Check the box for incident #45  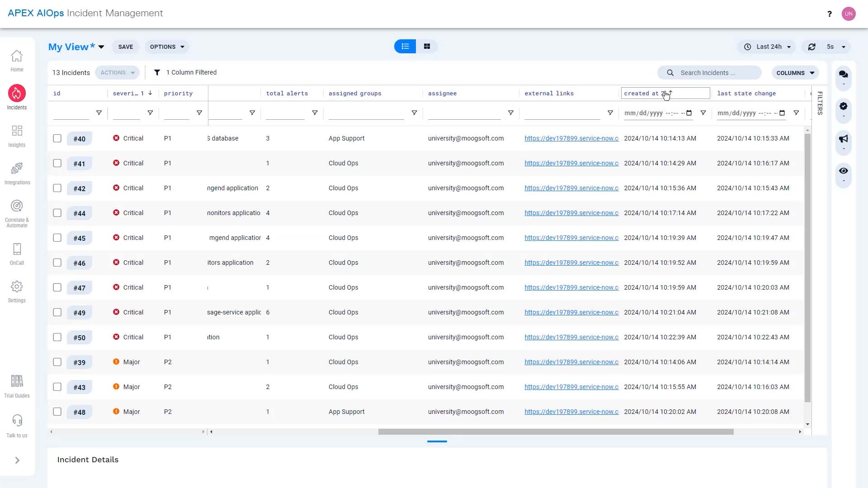57,238
